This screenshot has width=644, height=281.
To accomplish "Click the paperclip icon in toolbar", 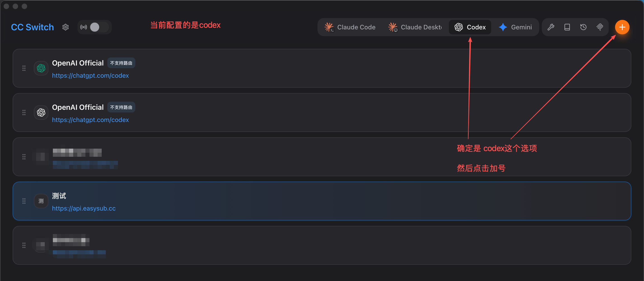I will pos(600,27).
